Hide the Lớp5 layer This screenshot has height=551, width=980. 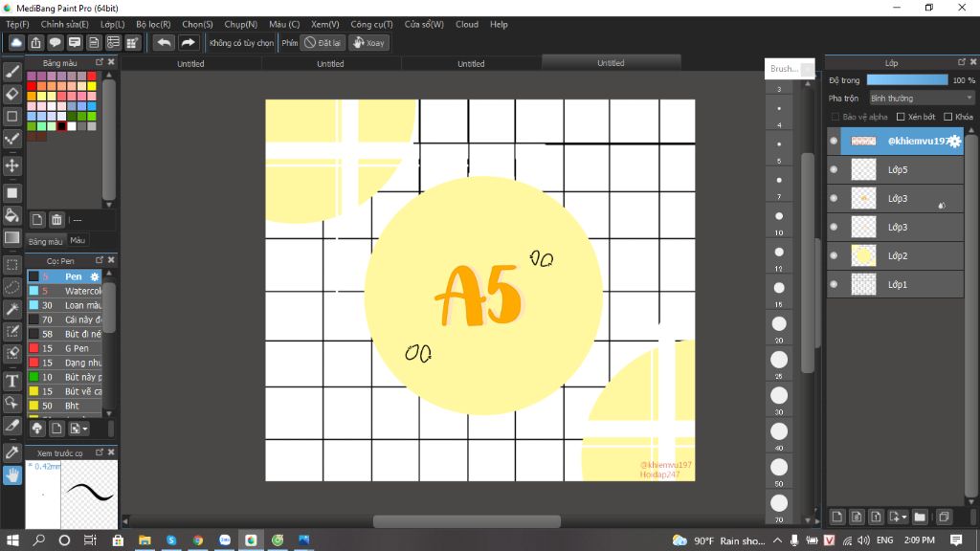coord(834,169)
